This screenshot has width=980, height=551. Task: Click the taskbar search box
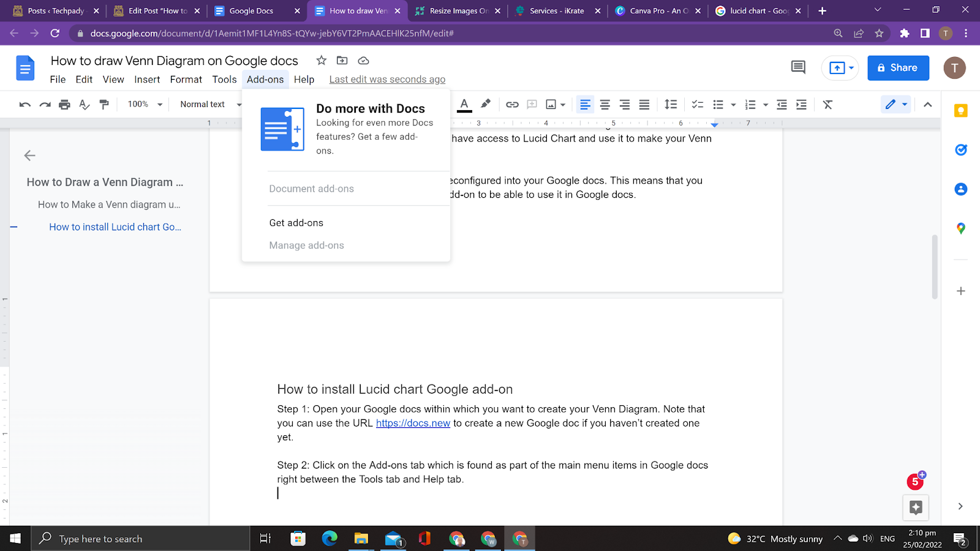(140, 539)
